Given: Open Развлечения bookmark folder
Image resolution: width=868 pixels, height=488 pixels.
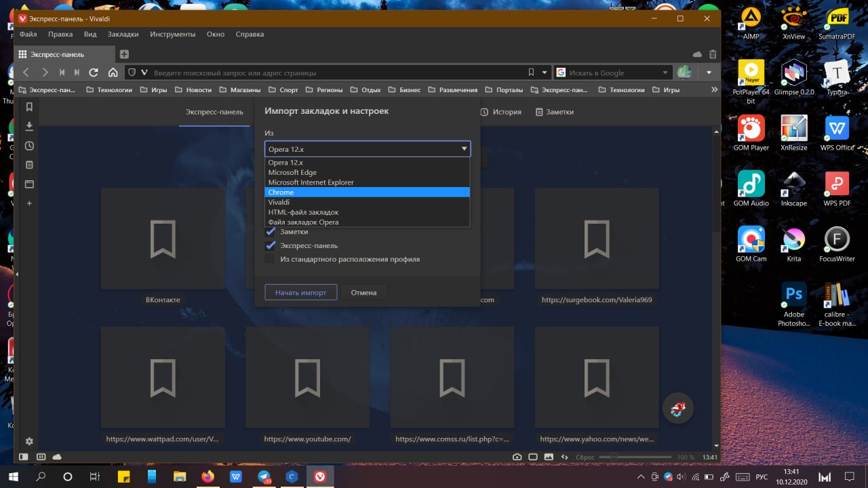Looking at the screenshot, I should (x=452, y=89).
